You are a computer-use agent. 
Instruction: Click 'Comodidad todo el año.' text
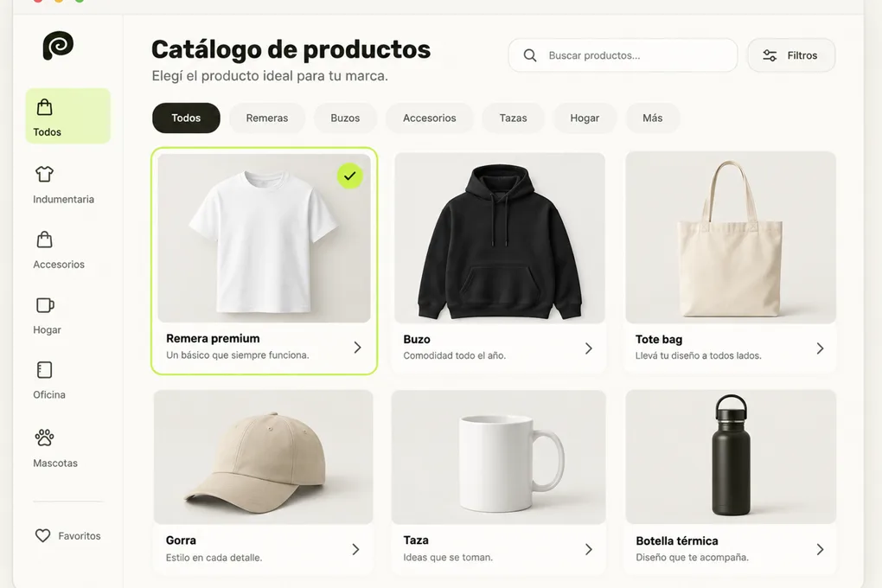tap(455, 355)
